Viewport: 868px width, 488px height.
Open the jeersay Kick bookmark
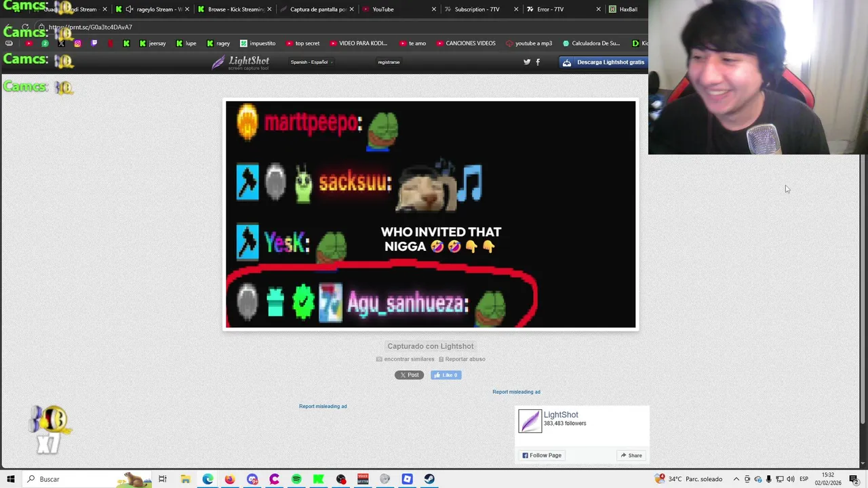click(153, 43)
